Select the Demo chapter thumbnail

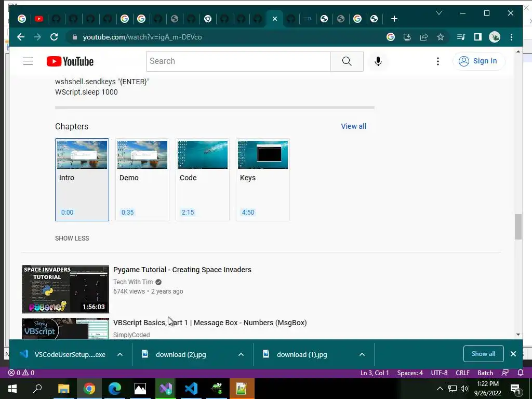click(142, 155)
